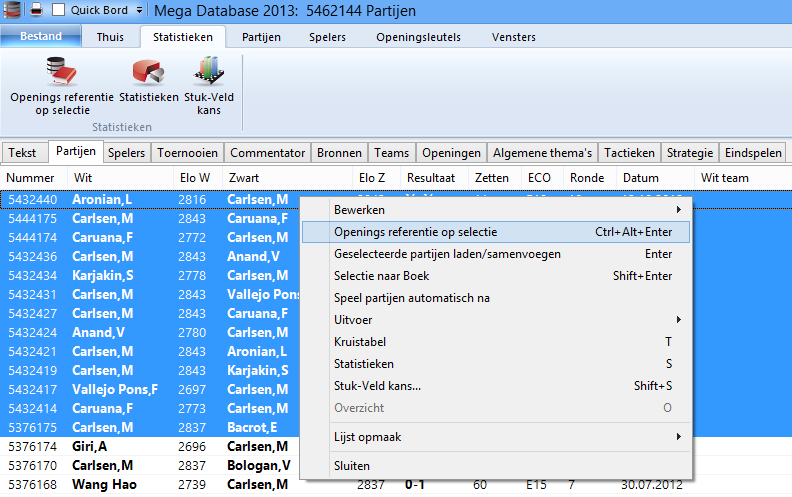This screenshot has height=497, width=792.
Task: Click the Openings referentie op selectie ribbon icon
Action: pyautogui.click(x=62, y=86)
